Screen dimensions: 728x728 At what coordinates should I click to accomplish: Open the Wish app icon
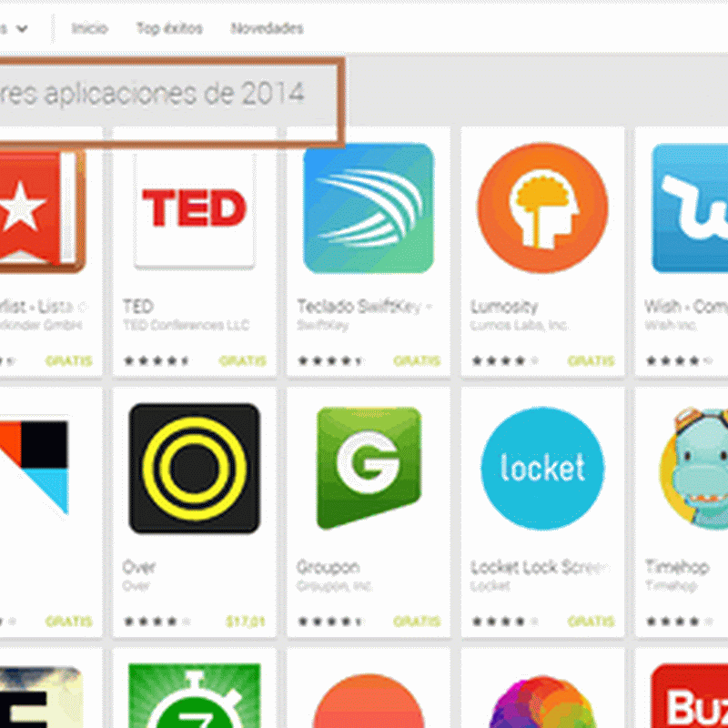[x=690, y=208]
